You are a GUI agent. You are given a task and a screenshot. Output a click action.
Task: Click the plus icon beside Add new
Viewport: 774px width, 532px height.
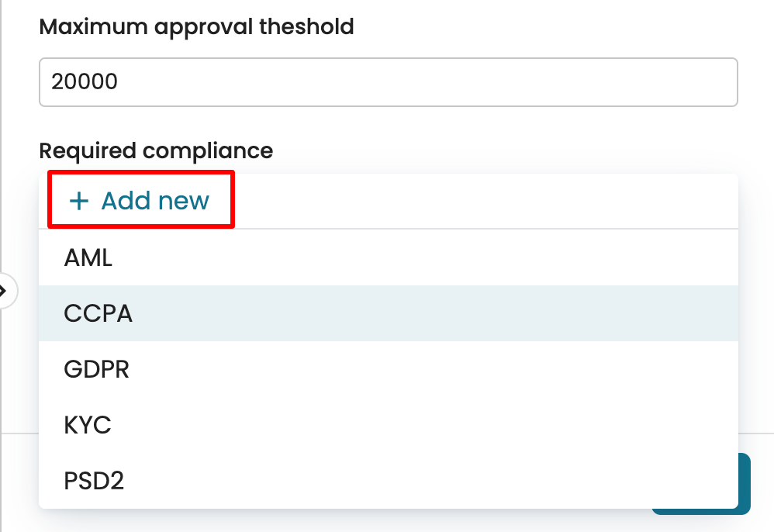78,202
